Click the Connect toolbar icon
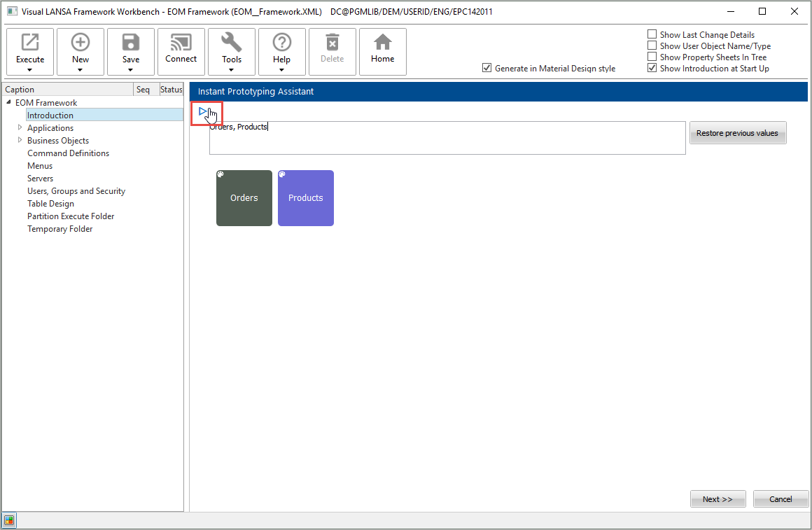Screen dimensions: 812x530 coord(181,43)
